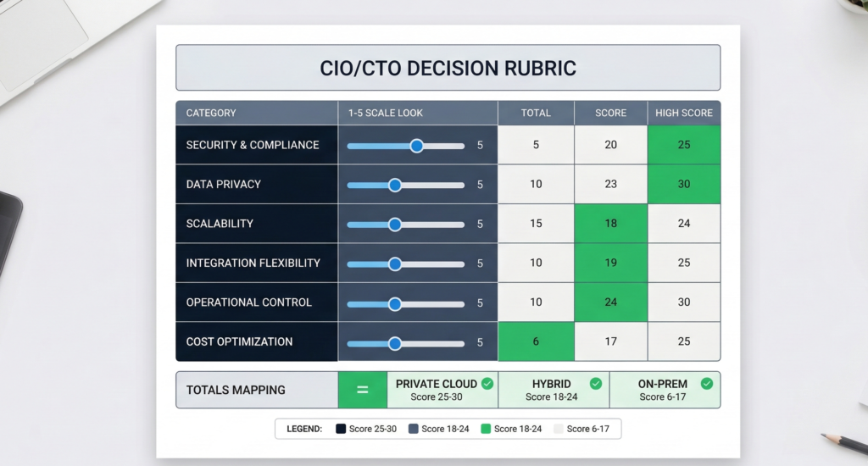The width and height of the screenshot is (868, 466).
Task: Click the green checkmark beside Private Cloud
Action: [x=487, y=384]
